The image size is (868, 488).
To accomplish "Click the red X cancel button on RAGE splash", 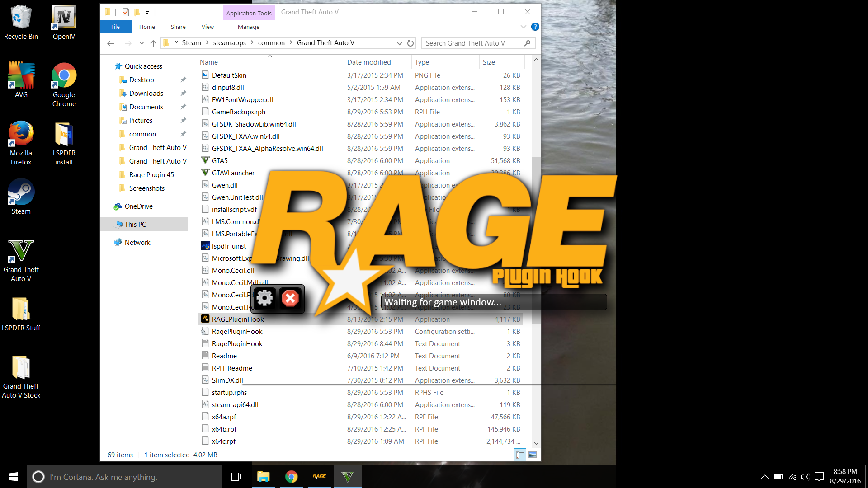I will coord(290,298).
